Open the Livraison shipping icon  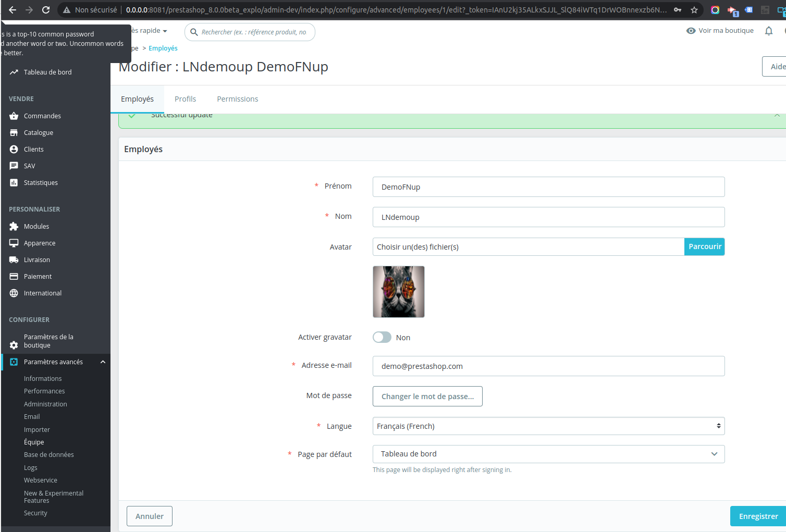click(x=14, y=259)
